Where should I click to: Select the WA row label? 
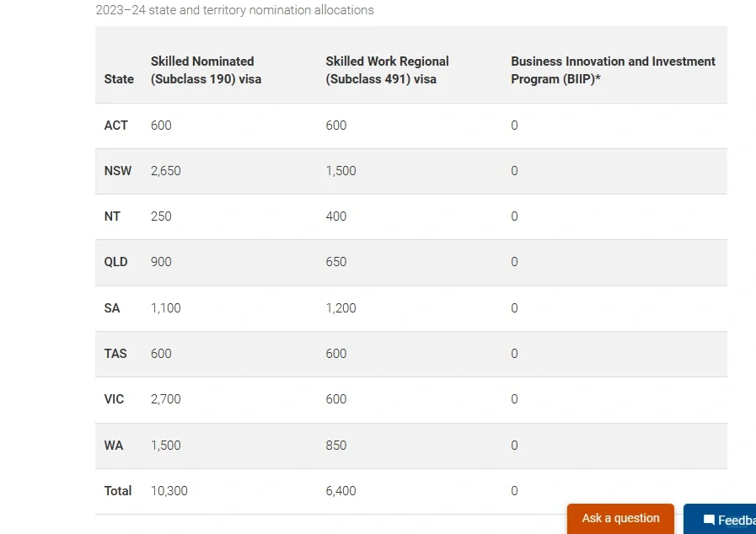pyautogui.click(x=113, y=446)
